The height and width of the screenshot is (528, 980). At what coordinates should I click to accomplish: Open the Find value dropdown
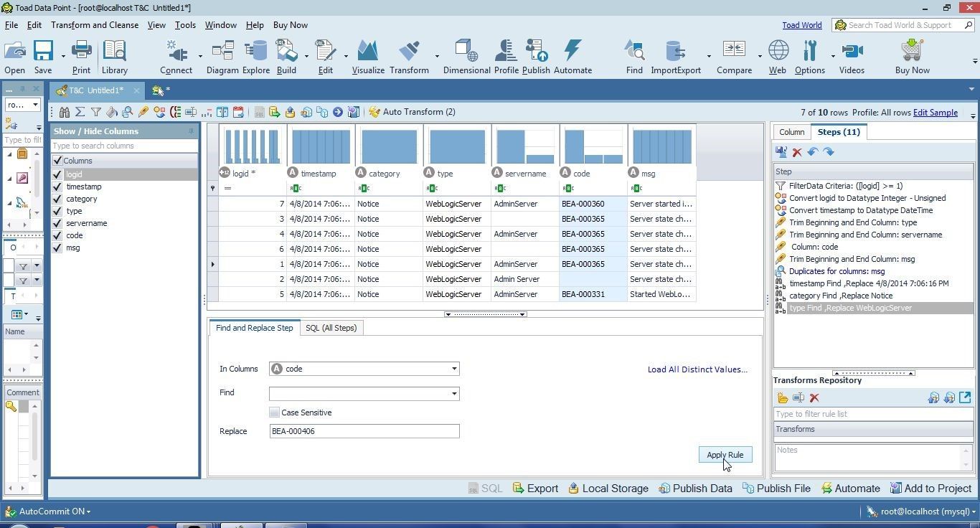453,394
